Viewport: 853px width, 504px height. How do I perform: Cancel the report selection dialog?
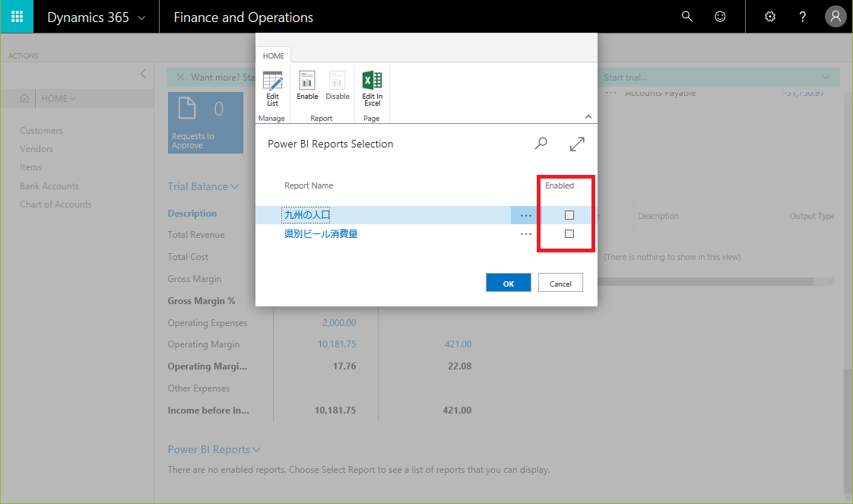560,283
